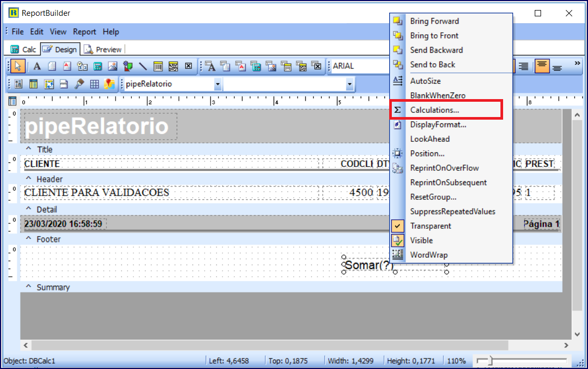The height and width of the screenshot is (369, 588).
Task: Select the RichText component tool
Action: tap(67, 66)
